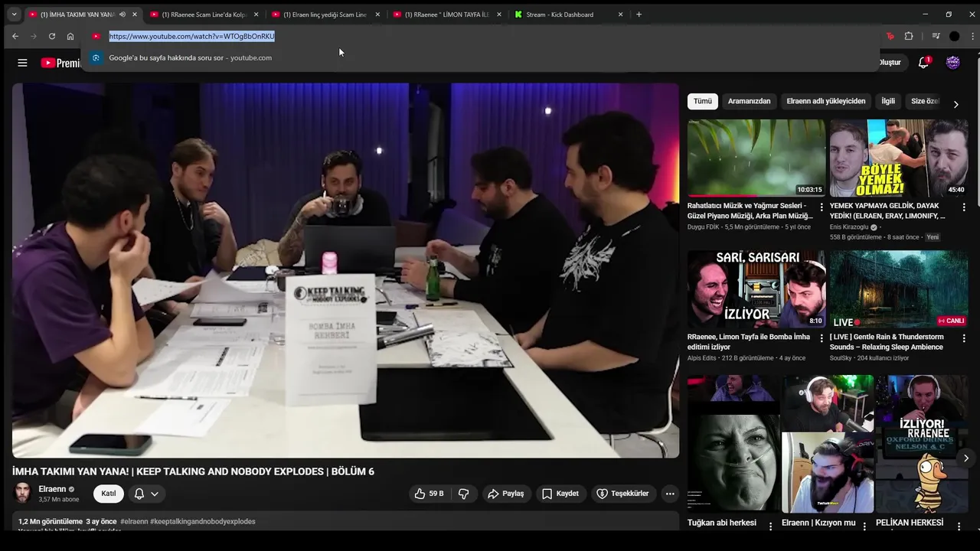Open options menu for Rahatlatıcı Müzik video

pos(822,207)
